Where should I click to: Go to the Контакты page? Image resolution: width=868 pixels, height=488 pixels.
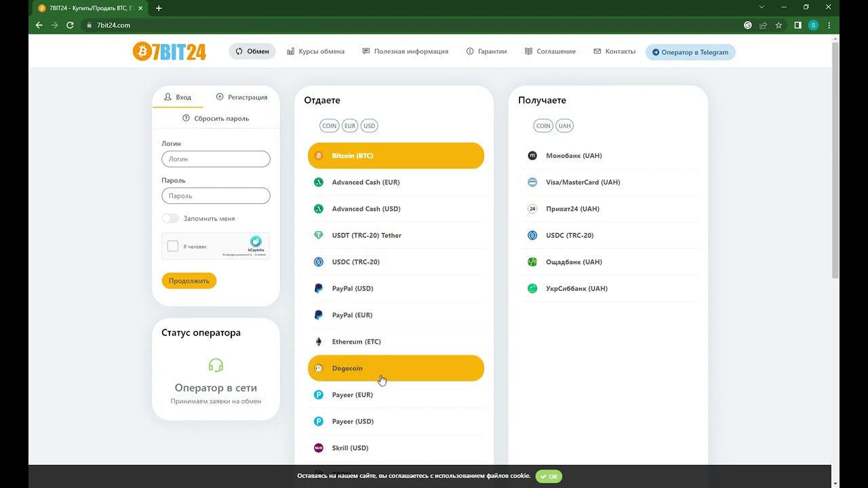click(614, 52)
